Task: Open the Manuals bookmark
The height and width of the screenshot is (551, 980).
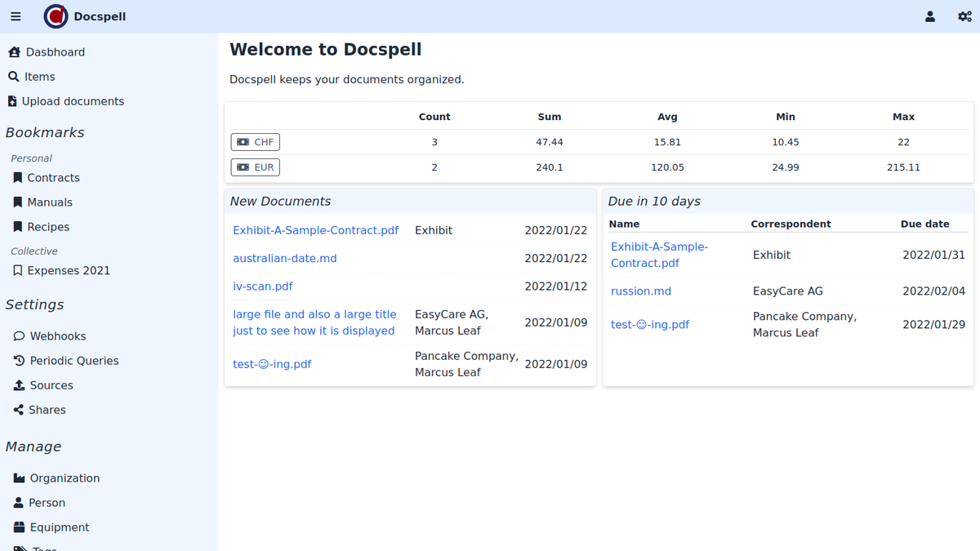Action: (x=50, y=202)
